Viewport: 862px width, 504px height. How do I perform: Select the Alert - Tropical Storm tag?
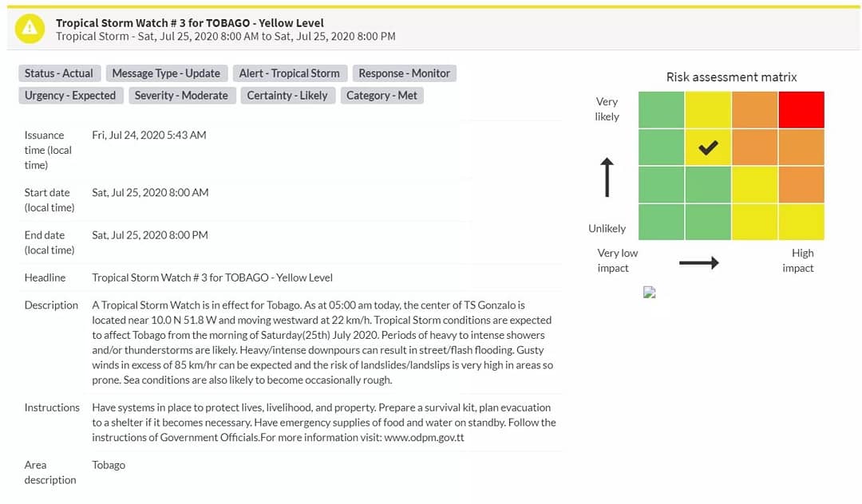[289, 73]
